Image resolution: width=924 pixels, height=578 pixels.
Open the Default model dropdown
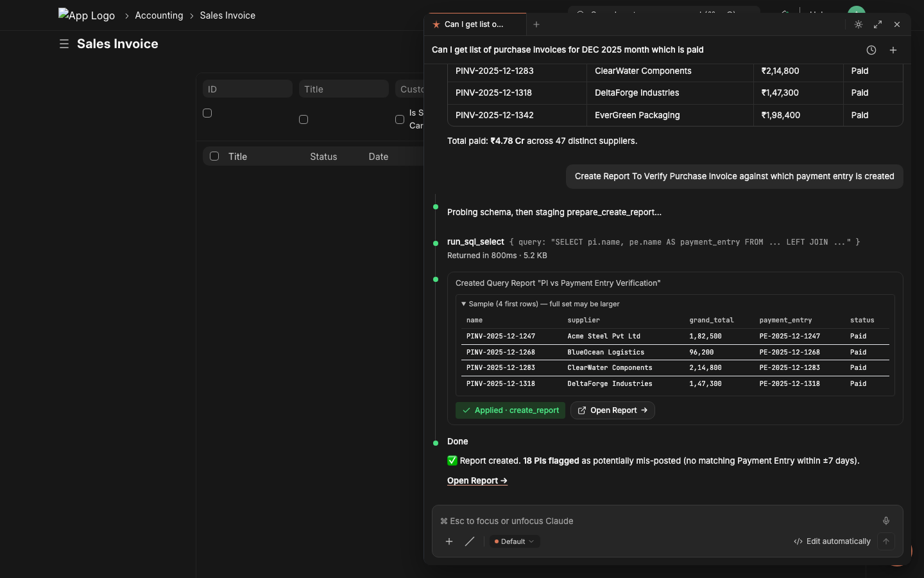(515, 541)
